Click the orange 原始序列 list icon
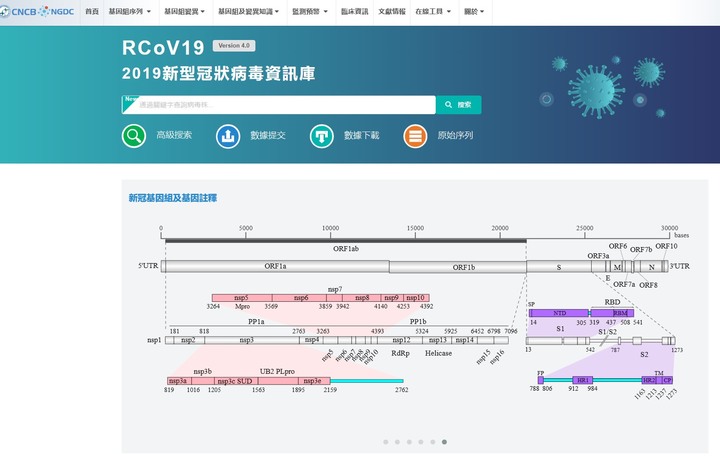This screenshot has height=460, width=720. (415, 136)
